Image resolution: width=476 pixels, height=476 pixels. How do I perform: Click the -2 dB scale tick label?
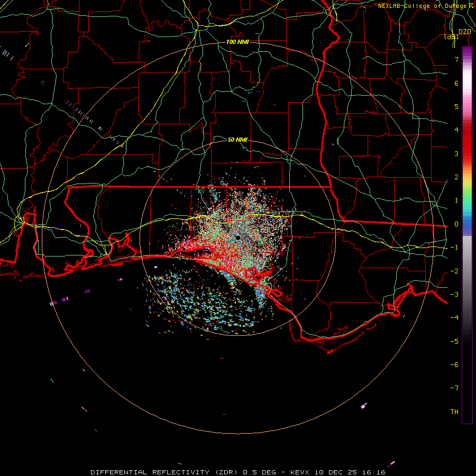(454, 271)
